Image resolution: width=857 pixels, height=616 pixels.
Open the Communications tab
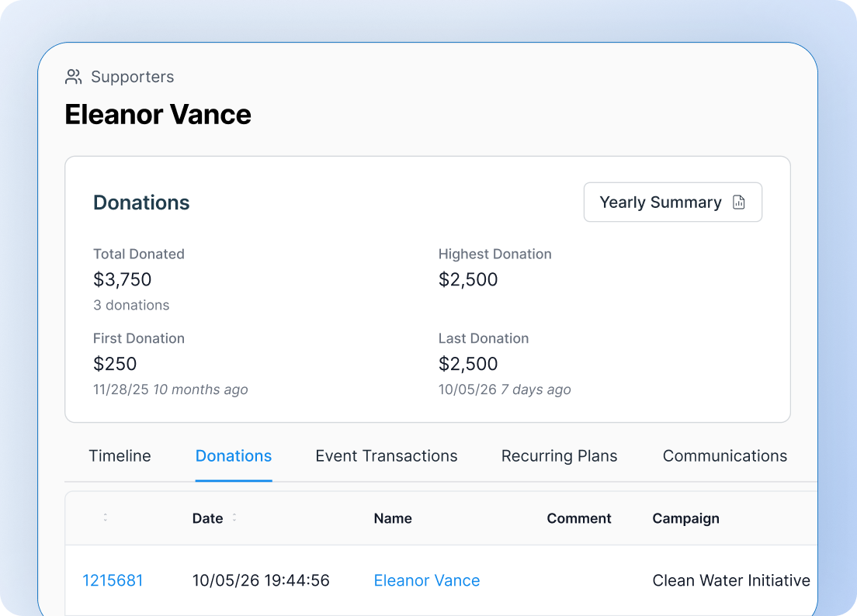(725, 456)
